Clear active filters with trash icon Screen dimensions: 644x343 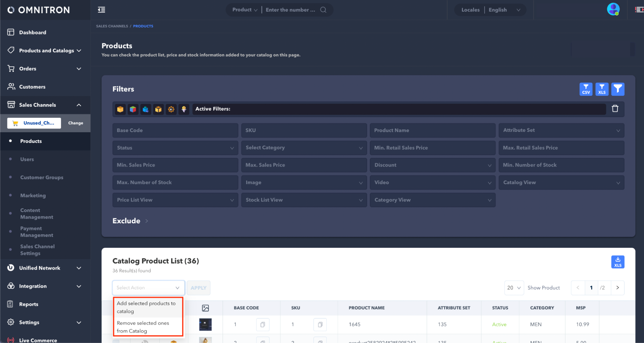(x=615, y=109)
